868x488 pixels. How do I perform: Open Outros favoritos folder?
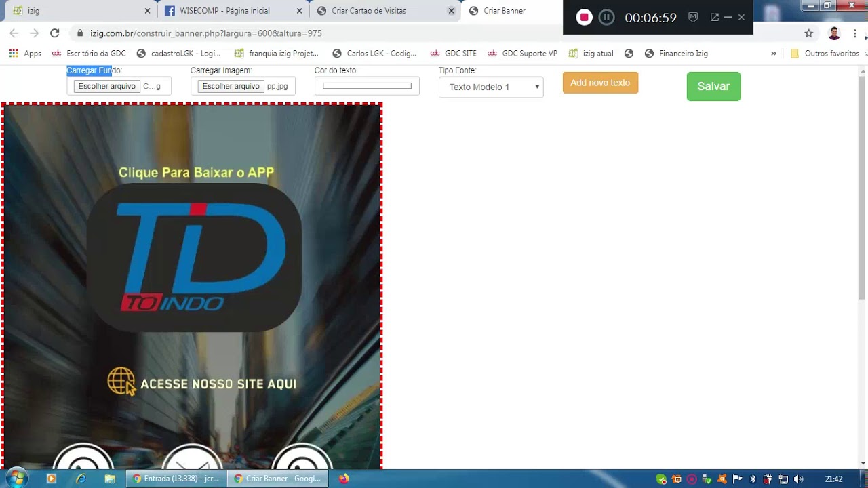(825, 53)
